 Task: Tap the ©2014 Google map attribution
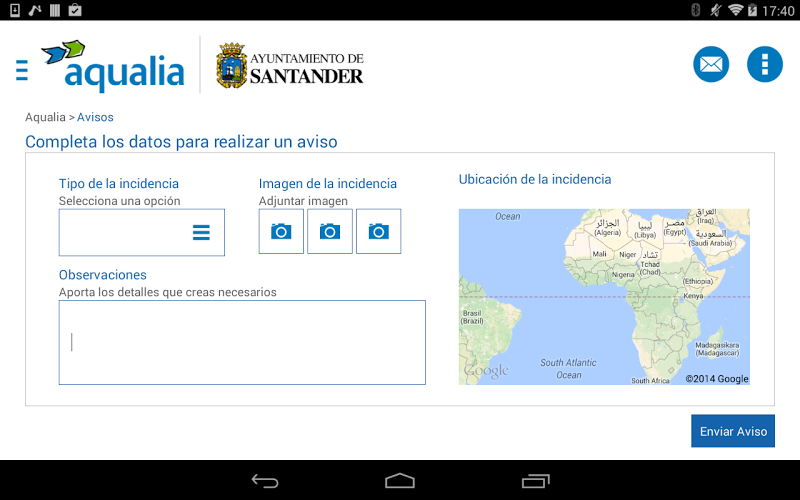click(x=717, y=379)
